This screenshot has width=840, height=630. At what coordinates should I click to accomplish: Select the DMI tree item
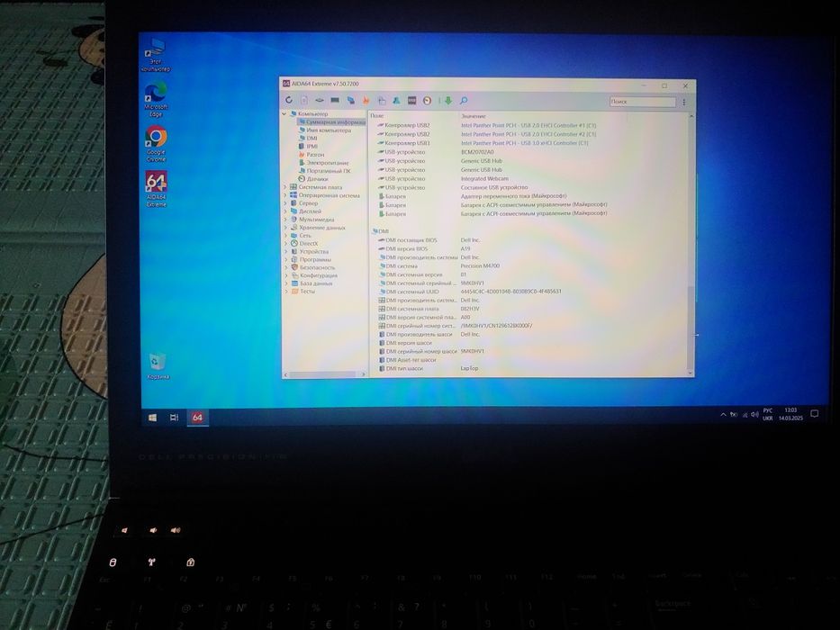coord(308,139)
